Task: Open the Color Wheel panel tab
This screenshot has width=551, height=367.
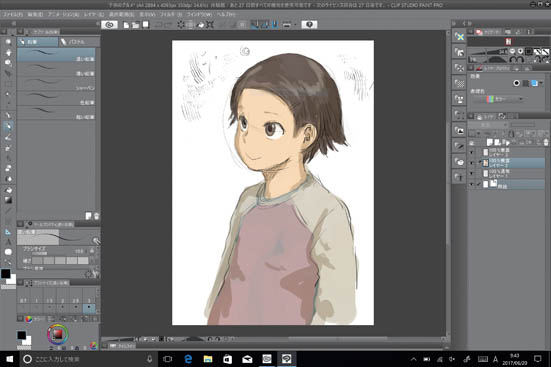Action: pos(34,319)
